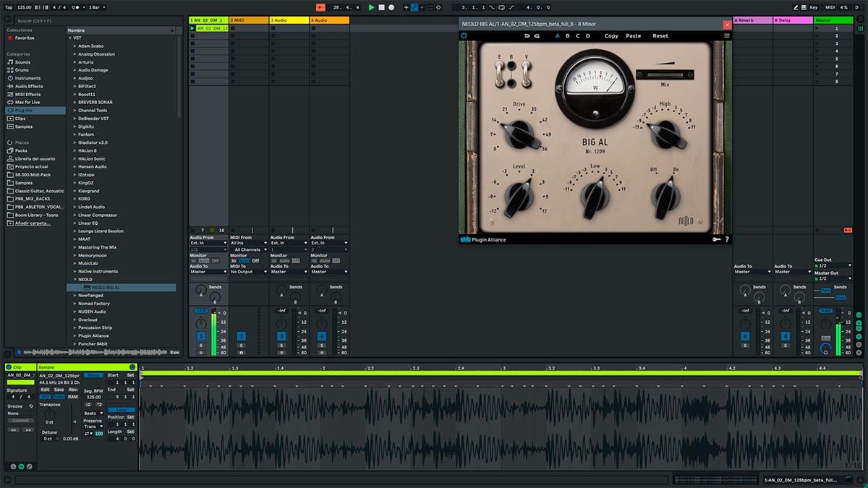Expand the Arturia folder
The width and height of the screenshot is (868, 488).
(x=75, y=62)
